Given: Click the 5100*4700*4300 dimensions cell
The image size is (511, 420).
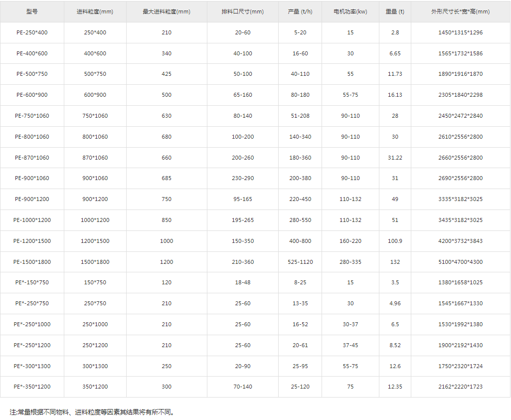Looking at the screenshot, I should coord(460,262).
